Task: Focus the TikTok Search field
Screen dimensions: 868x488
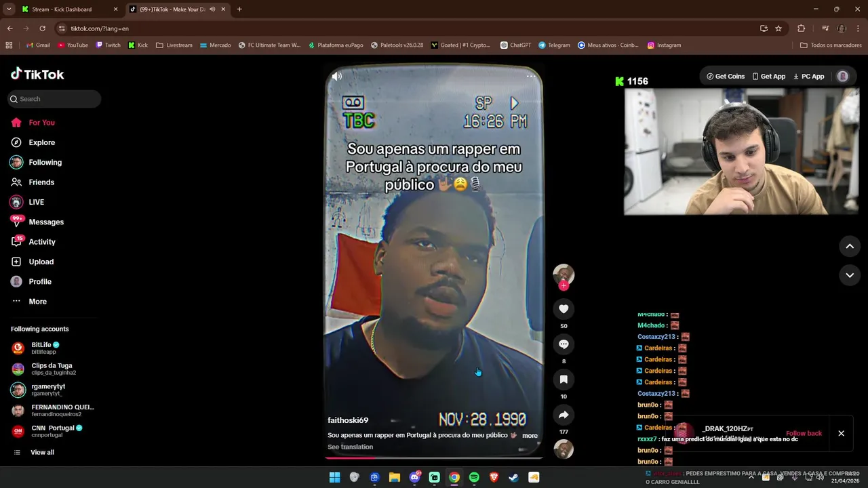Action: (55, 99)
